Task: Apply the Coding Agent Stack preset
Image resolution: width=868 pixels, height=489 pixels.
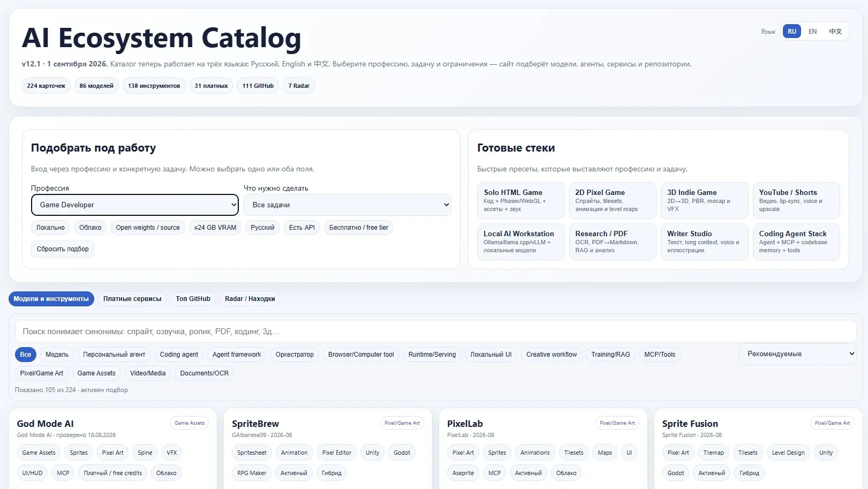Action: point(796,242)
